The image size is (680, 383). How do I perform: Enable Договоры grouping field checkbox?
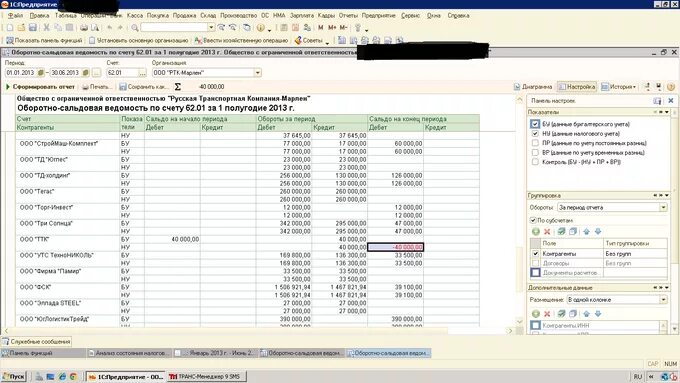click(536, 263)
